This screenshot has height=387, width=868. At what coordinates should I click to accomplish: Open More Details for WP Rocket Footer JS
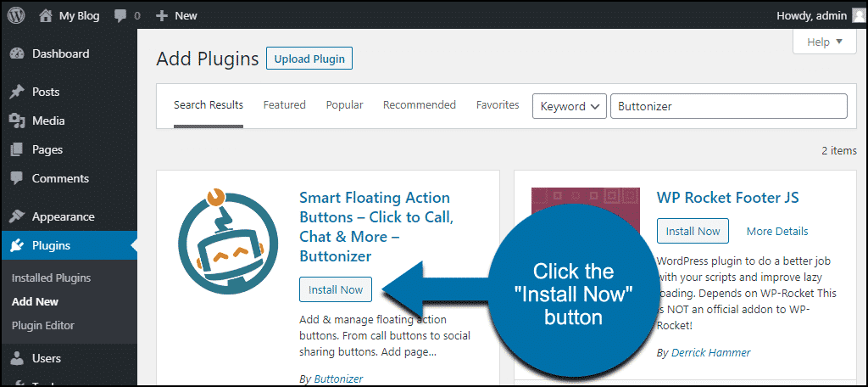tap(777, 231)
